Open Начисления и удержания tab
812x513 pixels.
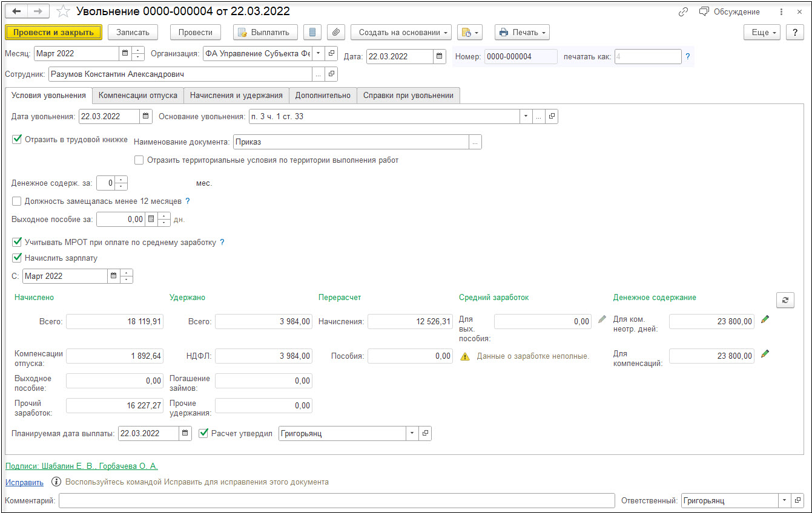pyautogui.click(x=236, y=95)
